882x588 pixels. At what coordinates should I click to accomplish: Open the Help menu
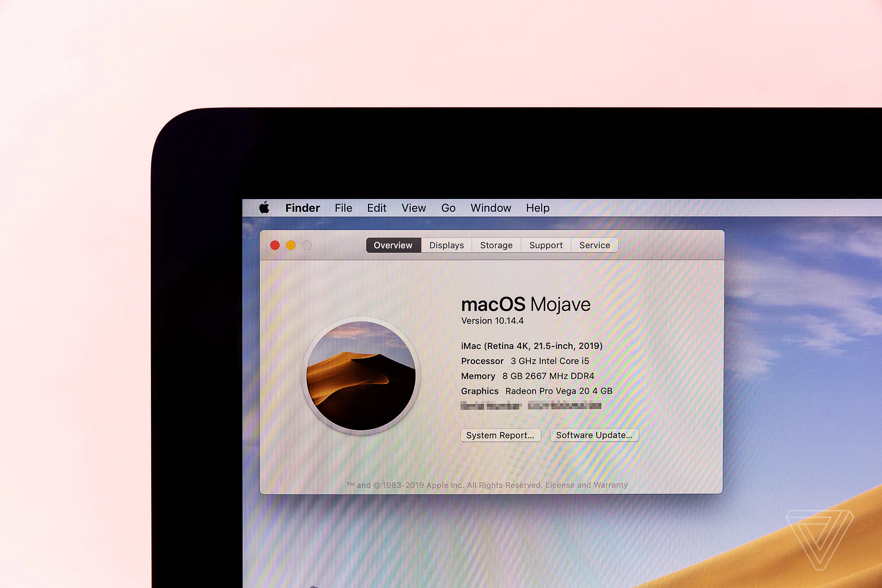click(537, 208)
